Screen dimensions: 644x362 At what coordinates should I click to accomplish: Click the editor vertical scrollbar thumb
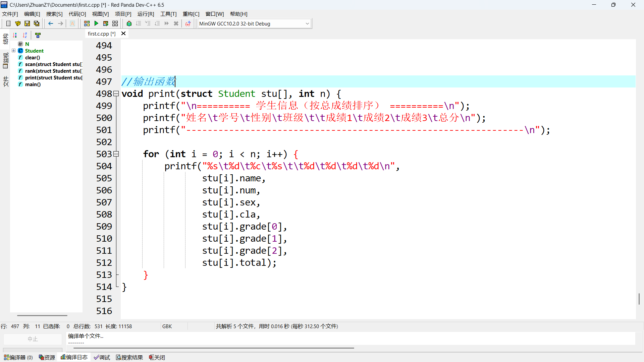click(639, 299)
